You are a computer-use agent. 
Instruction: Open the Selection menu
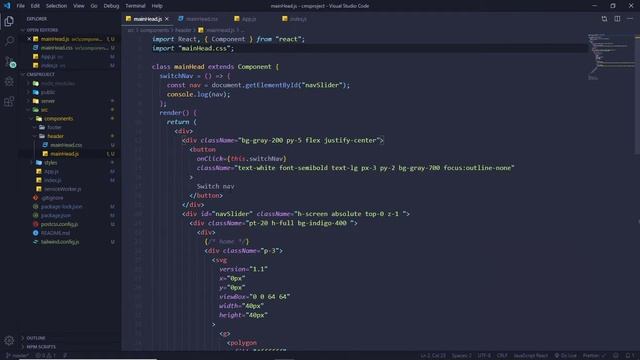pyautogui.click(x=56, y=6)
